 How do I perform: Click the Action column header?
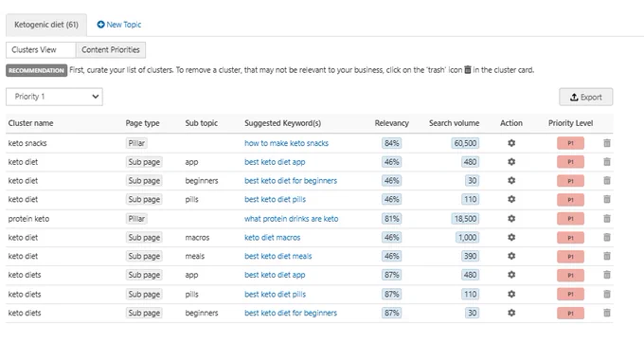[511, 123]
